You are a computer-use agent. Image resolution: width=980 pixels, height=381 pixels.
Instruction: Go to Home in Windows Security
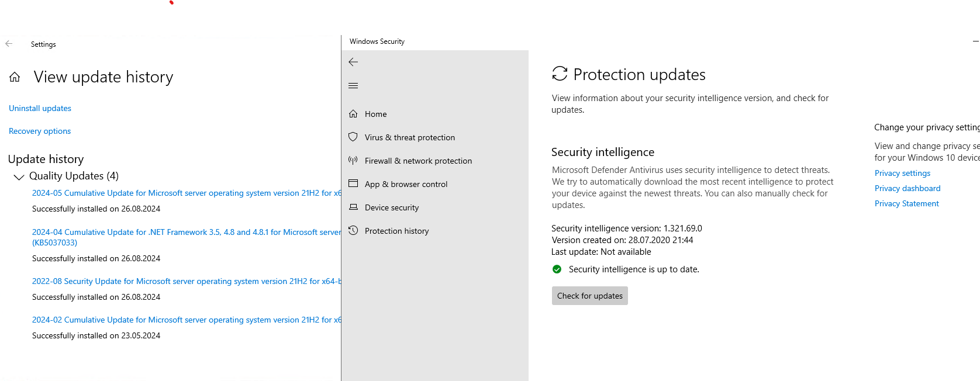click(x=375, y=114)
